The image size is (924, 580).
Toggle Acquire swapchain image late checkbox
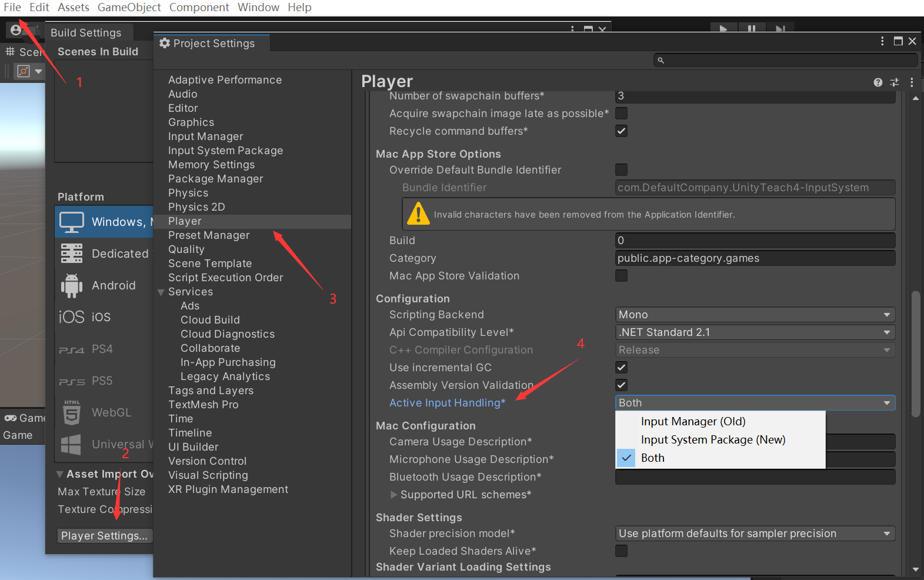(621, 113)
